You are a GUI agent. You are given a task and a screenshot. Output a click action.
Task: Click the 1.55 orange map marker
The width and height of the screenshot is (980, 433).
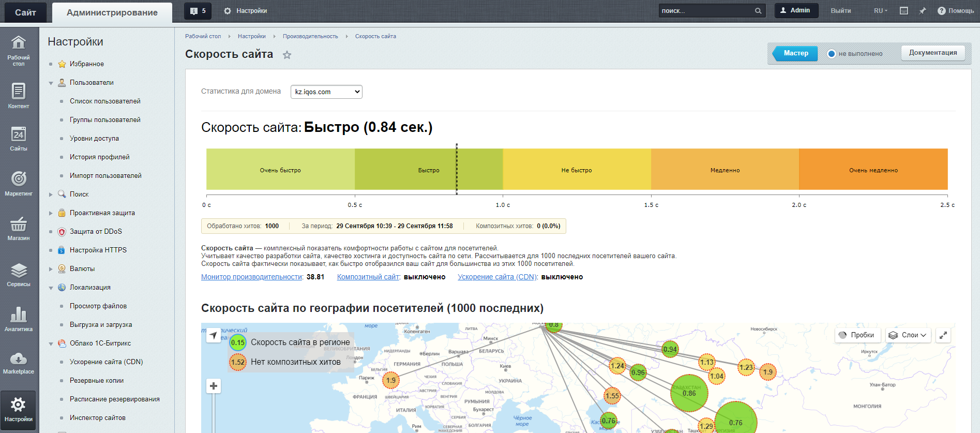612,396
